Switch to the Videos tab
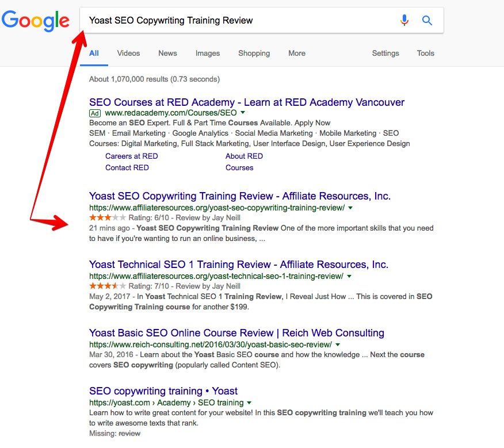Screen dimensions: 504x448 coord(128,53)
